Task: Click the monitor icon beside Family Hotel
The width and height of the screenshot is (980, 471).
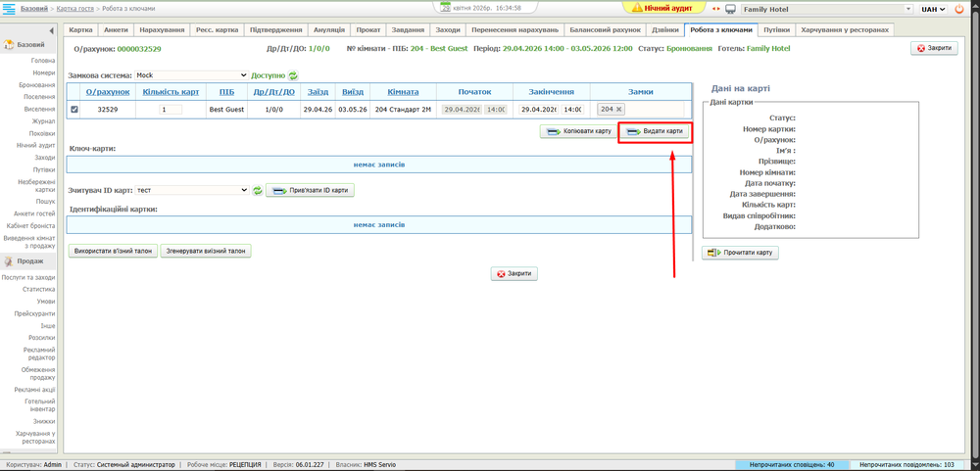Action: tap(730, 9)
